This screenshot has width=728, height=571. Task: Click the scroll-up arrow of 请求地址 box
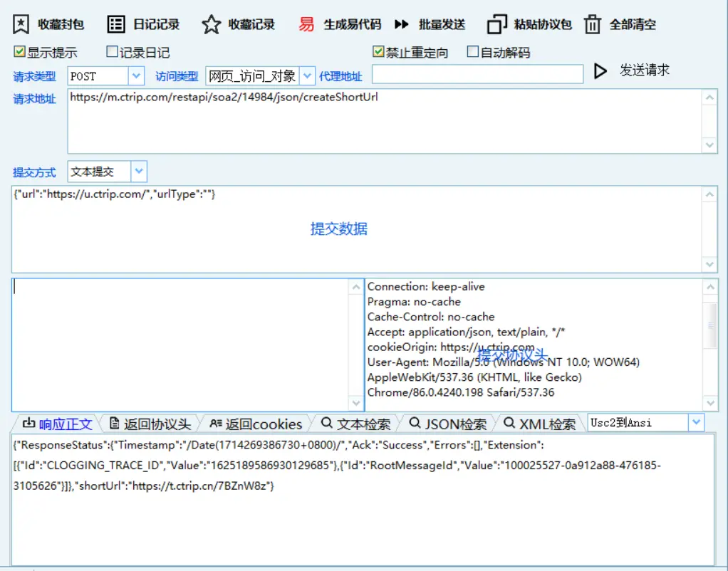coord(709,98)
